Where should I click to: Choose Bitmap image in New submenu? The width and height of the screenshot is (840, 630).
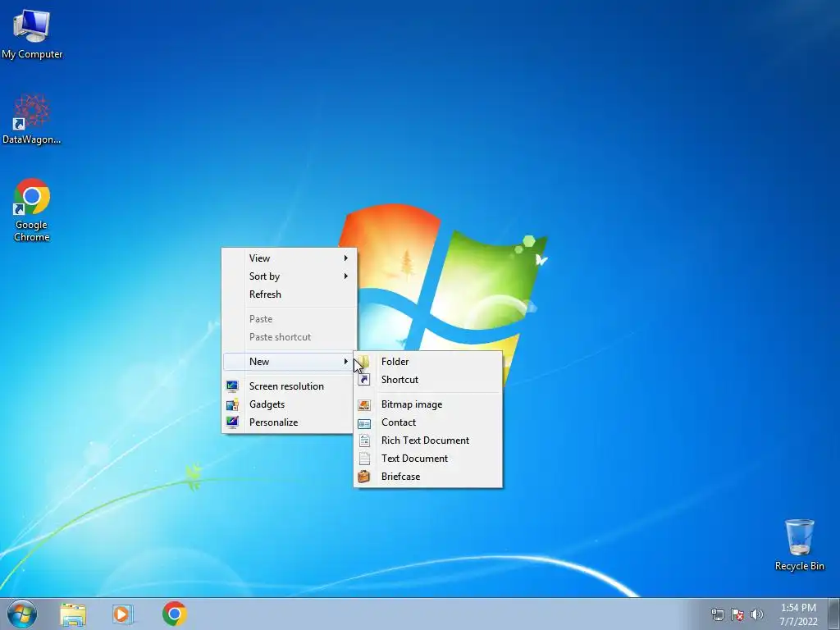(x=428, y=404)
